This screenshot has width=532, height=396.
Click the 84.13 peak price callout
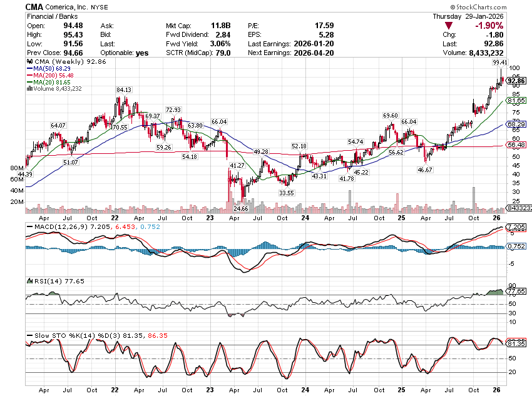[x=123, y=90]
